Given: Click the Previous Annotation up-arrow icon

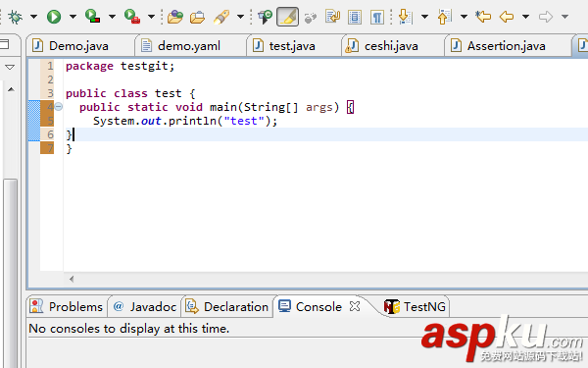Looking at the screenshot, I should click(x=444, y=17).
